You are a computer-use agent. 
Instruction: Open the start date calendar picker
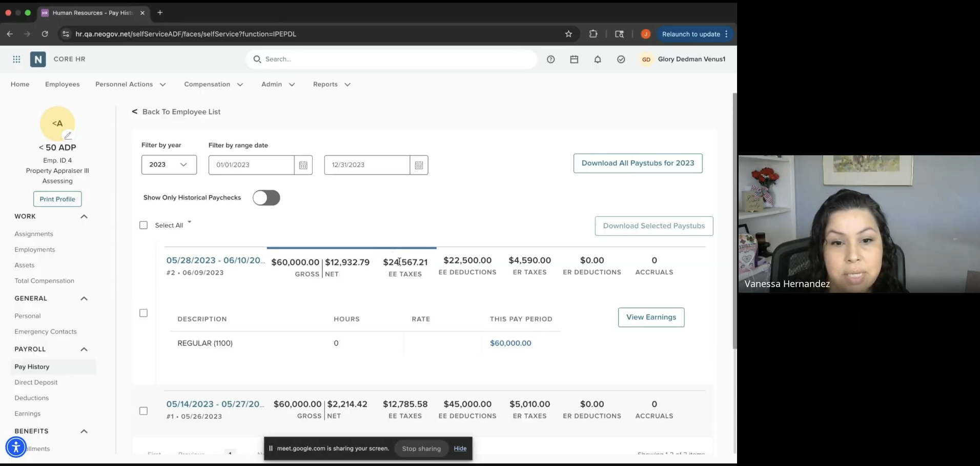[303, 165]
